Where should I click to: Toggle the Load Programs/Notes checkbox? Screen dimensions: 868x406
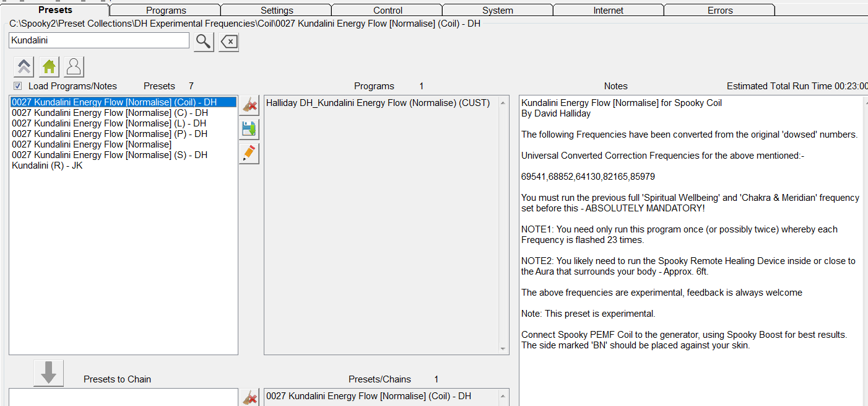[x=18, y=86]
